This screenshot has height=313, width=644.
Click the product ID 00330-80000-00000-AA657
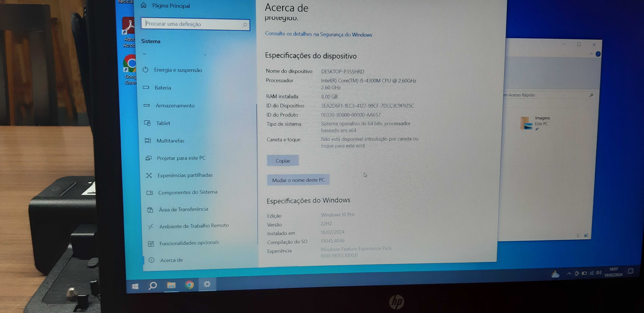pos(351,115)
